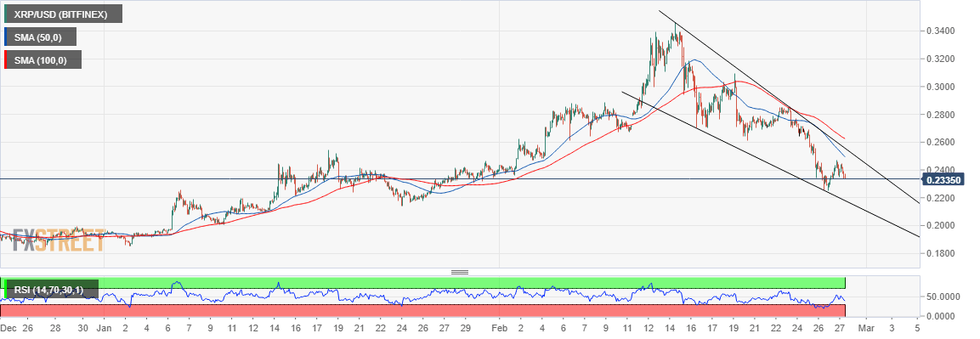Click the 0.2800 price axis label
This screenshot has width=980, height=339.
(x=940, y=114)
